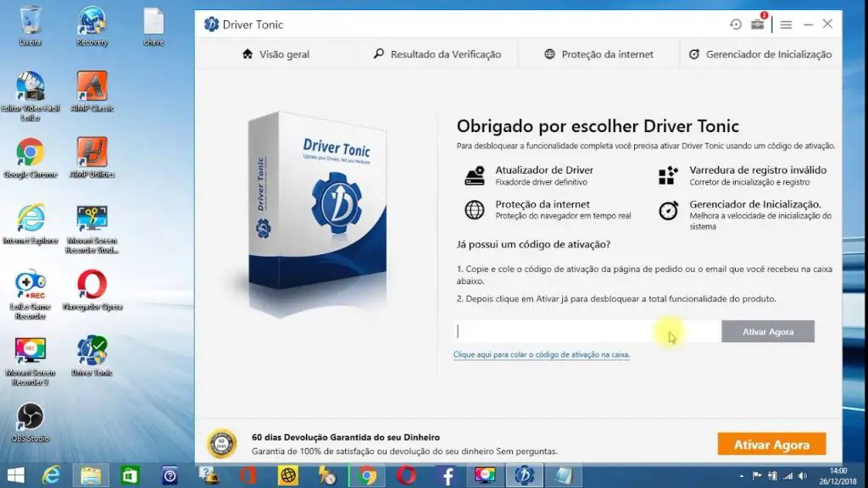
Task: Click the volume speaker tray icon
Action: click(x=803, y=476)
